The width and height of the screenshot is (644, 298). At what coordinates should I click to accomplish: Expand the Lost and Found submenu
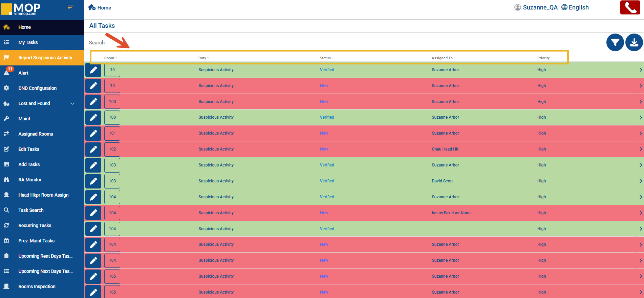72,103
